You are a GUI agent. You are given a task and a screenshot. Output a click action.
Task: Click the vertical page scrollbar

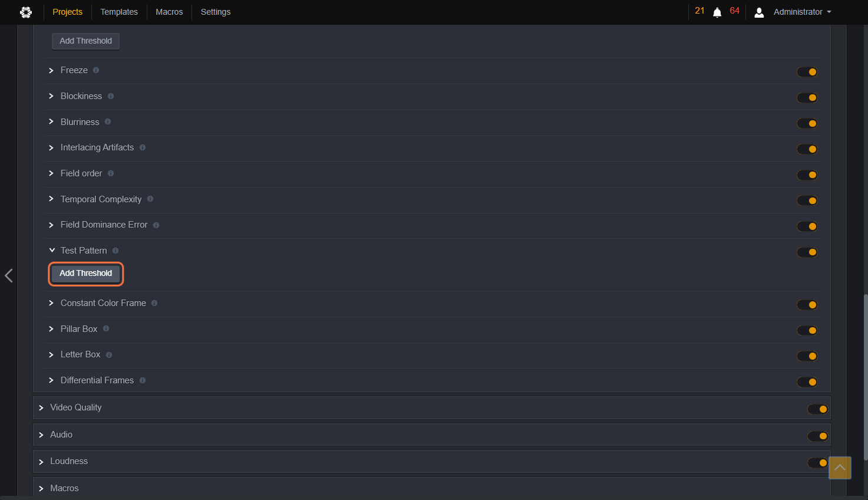tap(865, 377)
